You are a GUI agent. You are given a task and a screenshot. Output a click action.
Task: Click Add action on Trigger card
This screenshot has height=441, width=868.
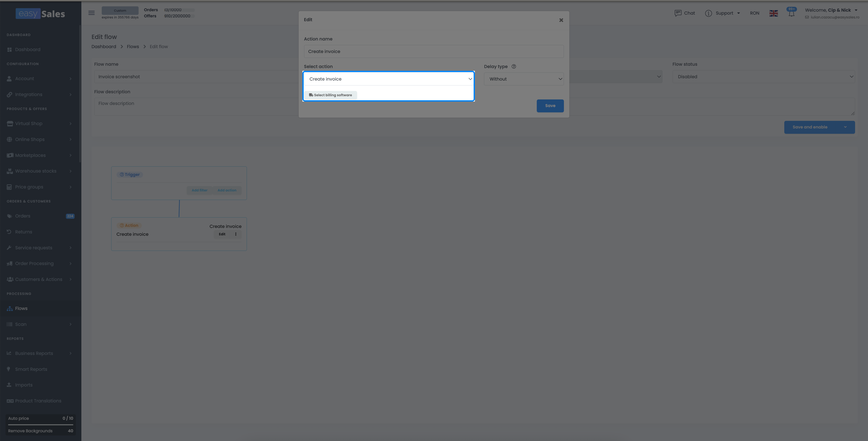click(227, 190)
